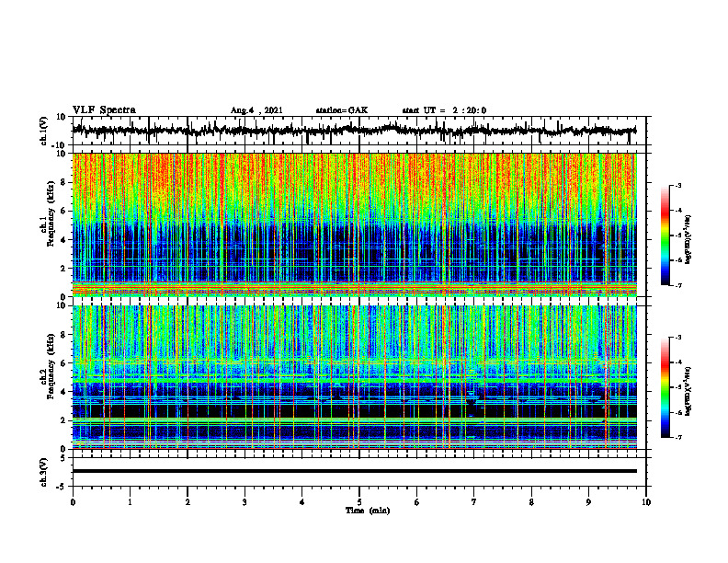
Task: Click the "8" kHz tick on ch.2 frequency axis
Action: 63,335
